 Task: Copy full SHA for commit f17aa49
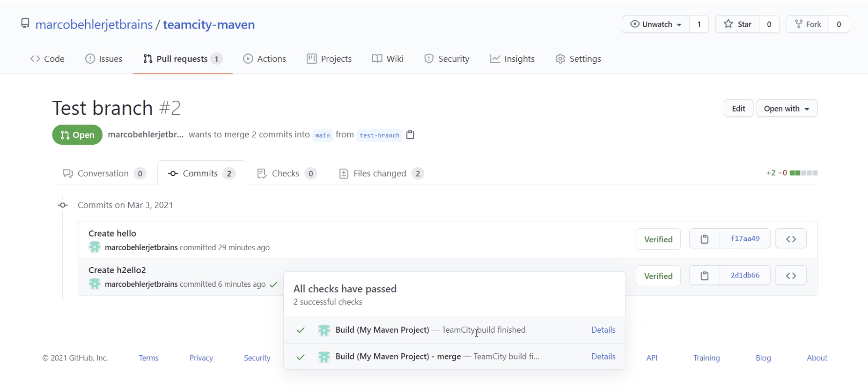point(704,239)
